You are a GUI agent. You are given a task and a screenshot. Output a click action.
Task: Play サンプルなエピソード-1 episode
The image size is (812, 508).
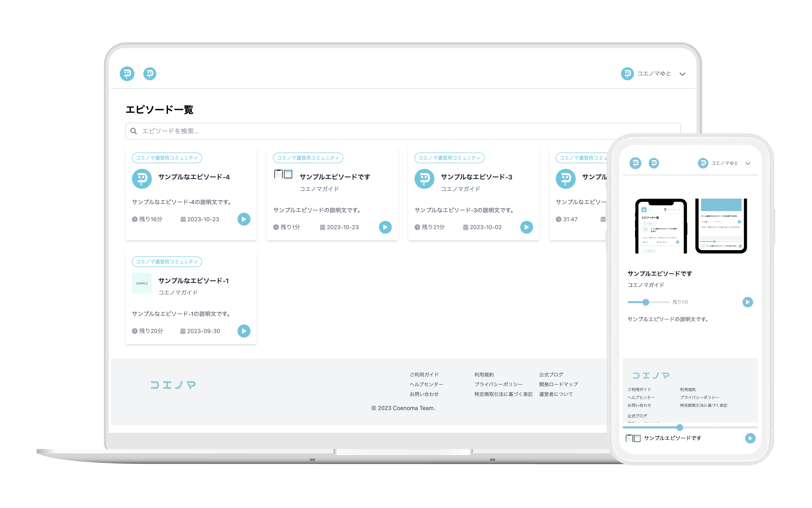[x=244, y=331]
